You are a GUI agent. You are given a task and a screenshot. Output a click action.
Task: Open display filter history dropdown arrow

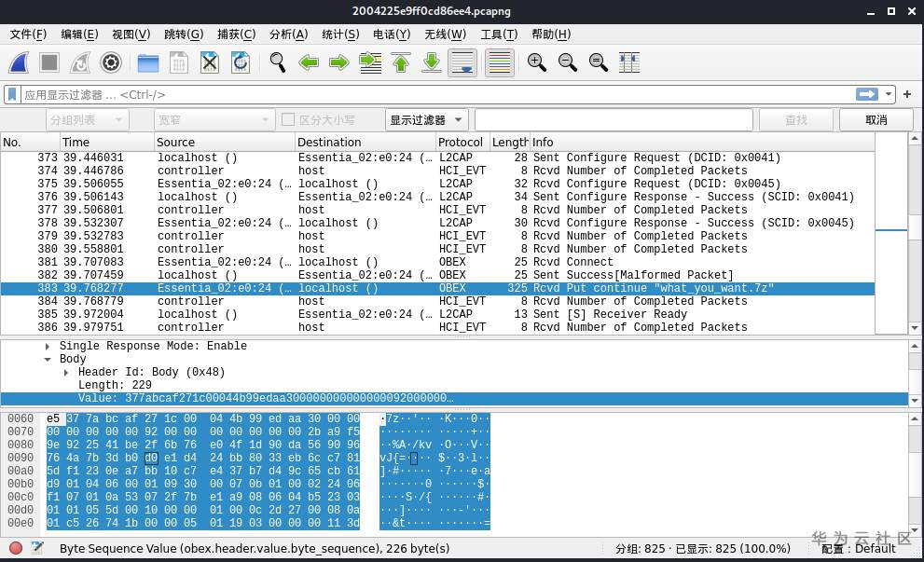click(888, 94)
